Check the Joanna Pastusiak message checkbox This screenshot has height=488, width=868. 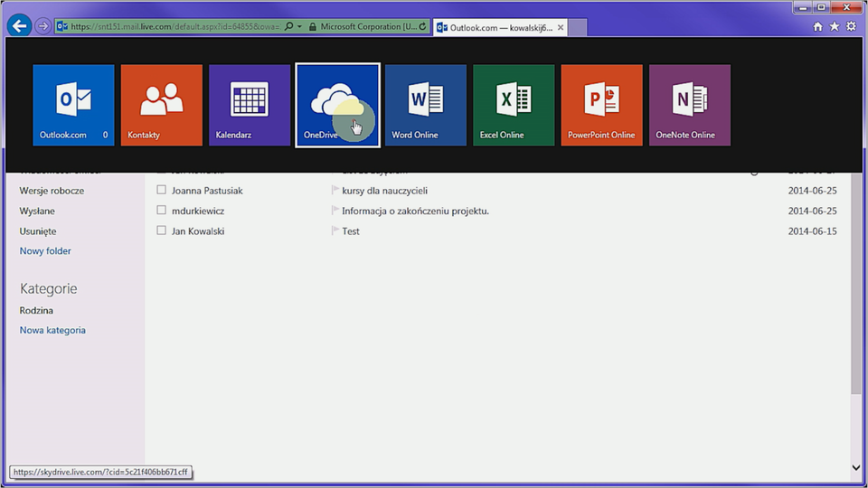click(161, 190)
